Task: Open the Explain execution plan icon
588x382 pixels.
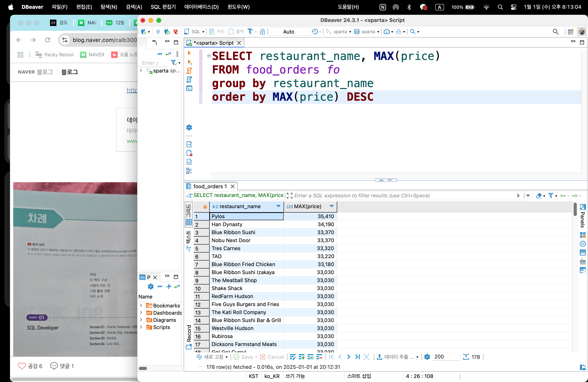Action: coord(189,80)
